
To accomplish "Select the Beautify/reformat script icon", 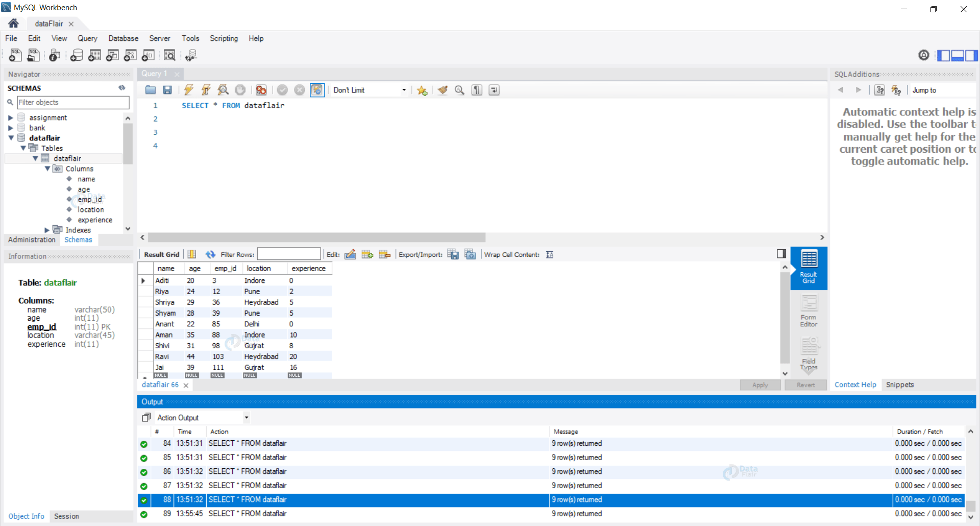I will 442,90.
